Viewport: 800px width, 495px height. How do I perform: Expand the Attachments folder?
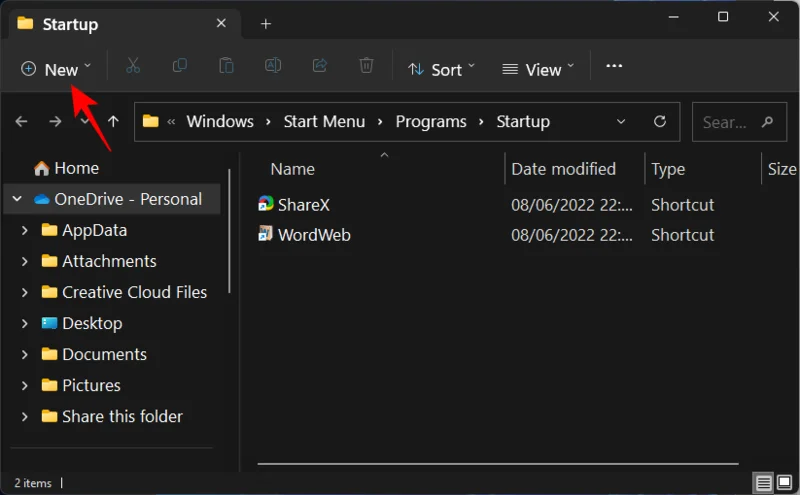click(x=24, y=261)
